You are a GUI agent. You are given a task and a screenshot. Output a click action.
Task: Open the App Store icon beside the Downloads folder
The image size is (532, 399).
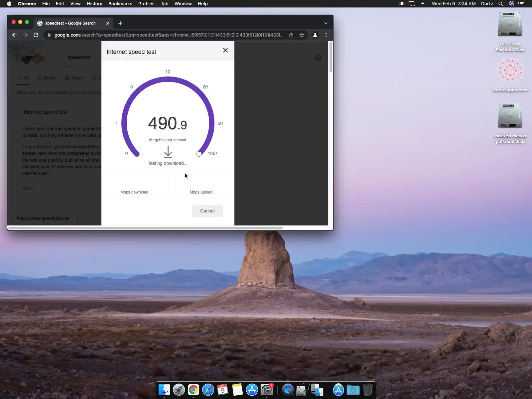point(338,389)
